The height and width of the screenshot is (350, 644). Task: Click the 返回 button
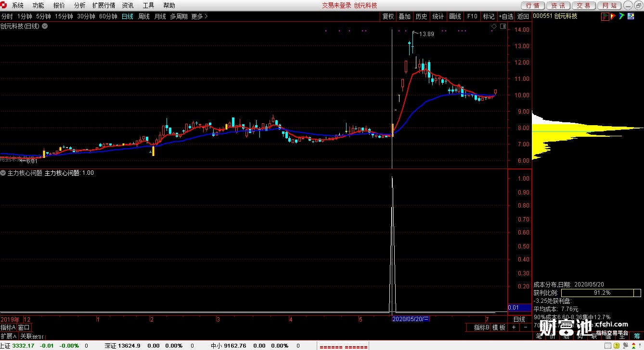[523, 16]
